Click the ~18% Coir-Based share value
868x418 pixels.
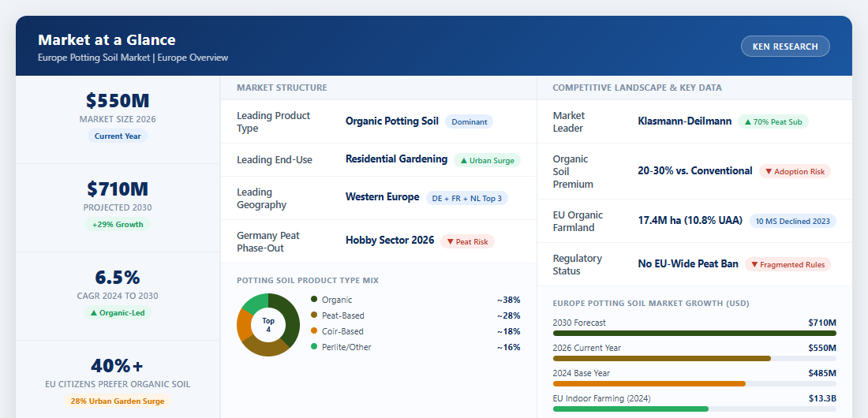click(x=508, y=331)
